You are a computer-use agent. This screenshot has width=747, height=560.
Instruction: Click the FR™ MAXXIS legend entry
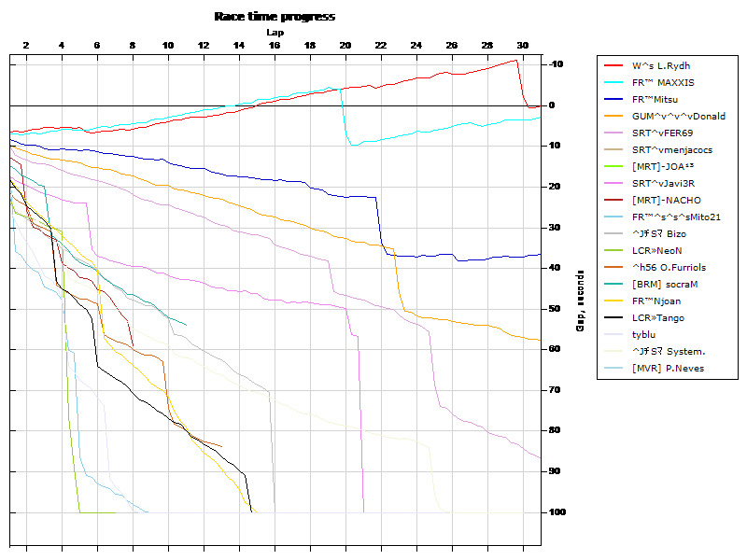[663, 82]
